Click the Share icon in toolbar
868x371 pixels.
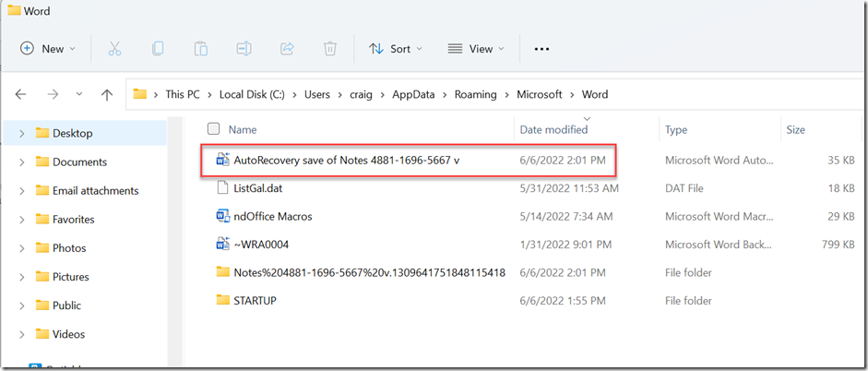click(287, 49)
